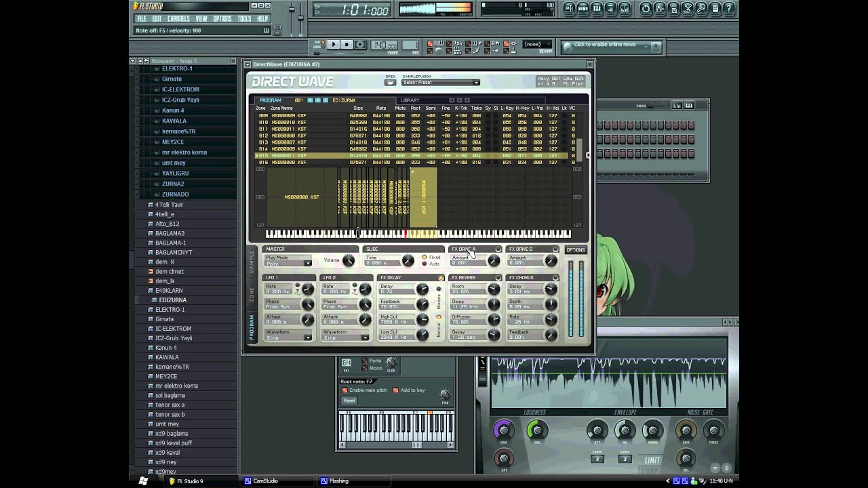Enable the FX Drive A toggle LED

[x=498, y=249]
